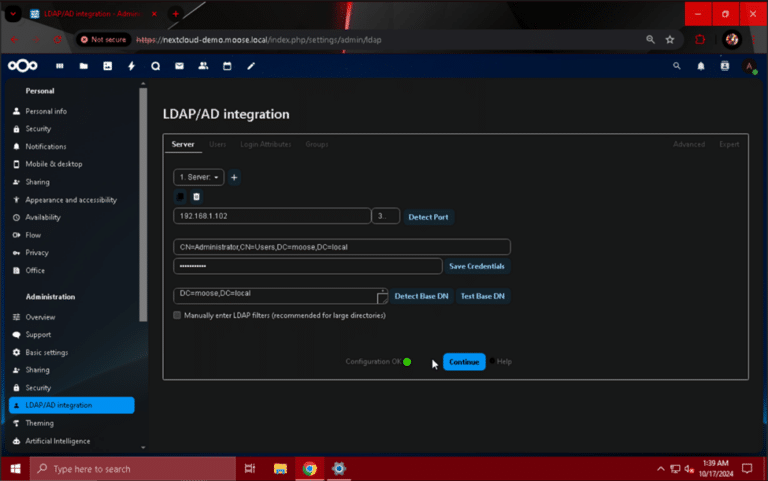768x481 pixels.
Task: Click the Continue button
Action: click(x=464, y=362)
